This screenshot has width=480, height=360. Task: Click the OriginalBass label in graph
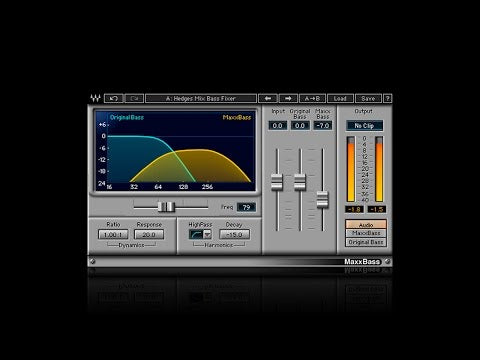coord(127,117)
